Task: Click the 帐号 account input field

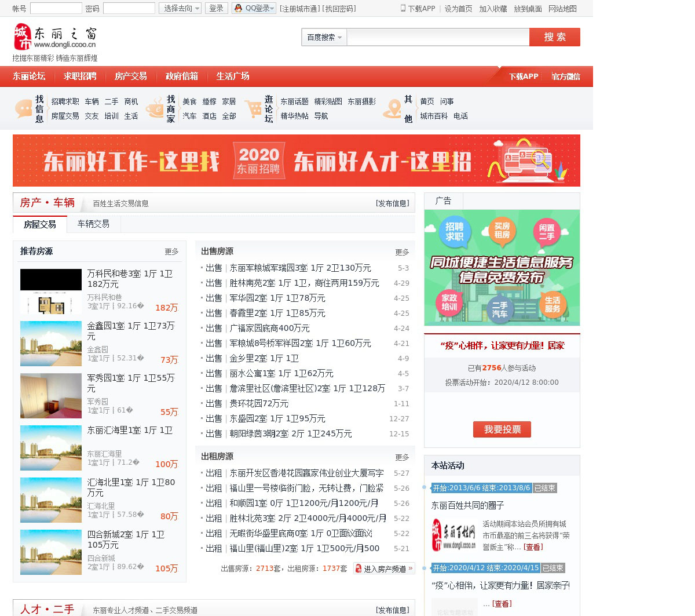Action: 56,8
